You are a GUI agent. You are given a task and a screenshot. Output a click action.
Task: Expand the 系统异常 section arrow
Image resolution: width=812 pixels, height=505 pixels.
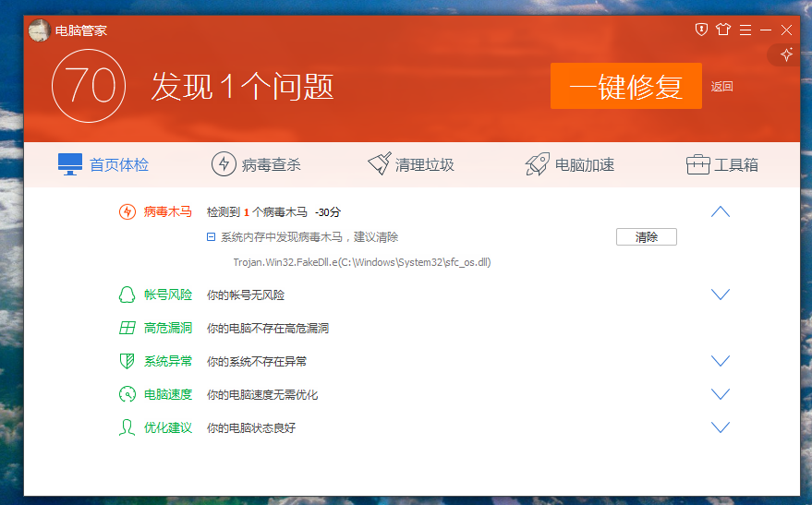pyautogui.click(x=721, y=361)
